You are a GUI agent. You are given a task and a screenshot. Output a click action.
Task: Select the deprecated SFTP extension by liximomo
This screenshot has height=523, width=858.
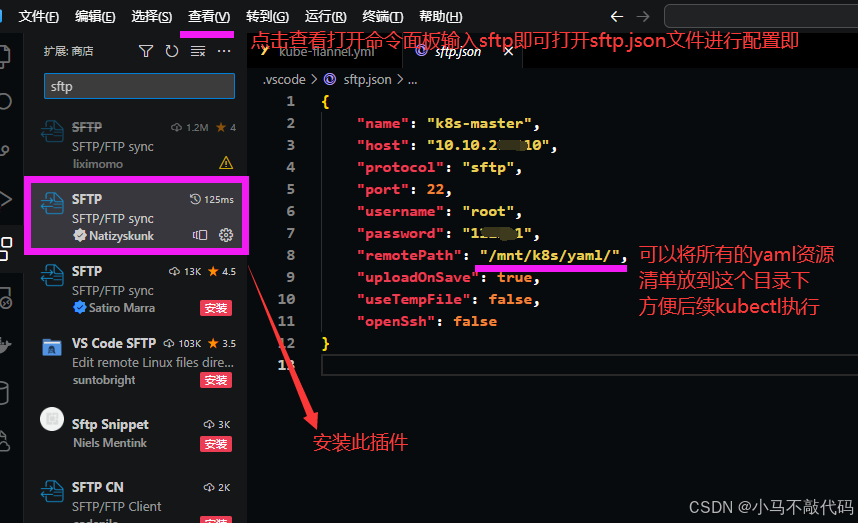137,145
